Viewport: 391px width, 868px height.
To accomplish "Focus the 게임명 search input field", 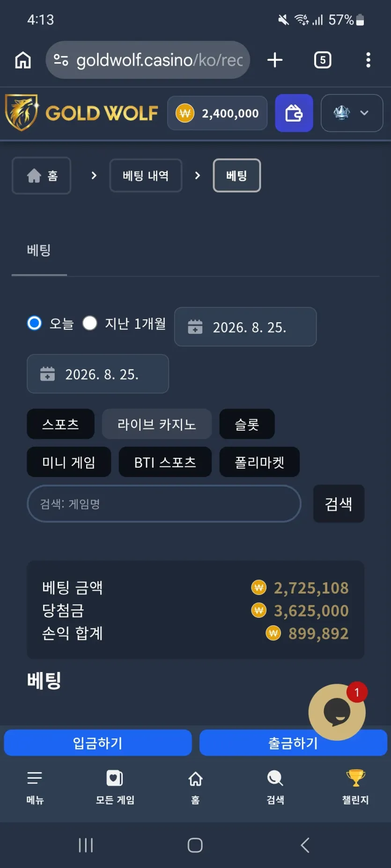I will tap(164, 504).
